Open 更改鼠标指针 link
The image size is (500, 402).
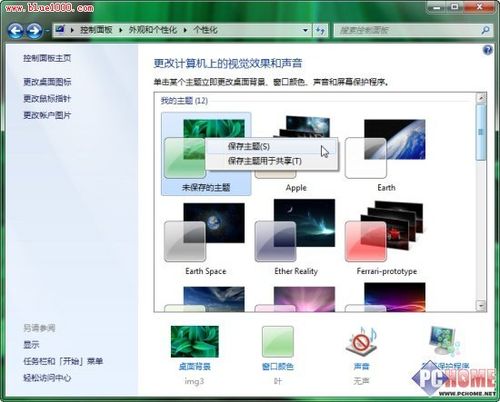tap(47, 98)
